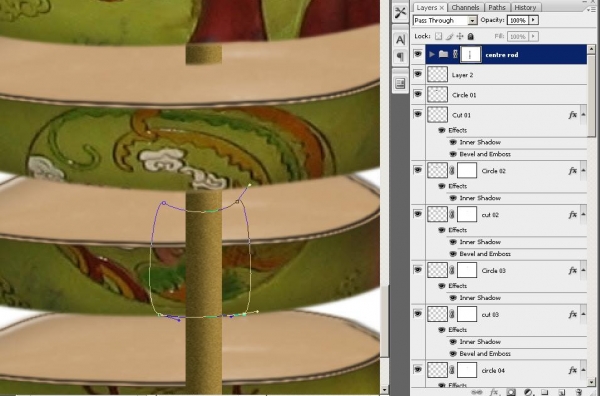
Task: Click New adjustment layer footer icon
Action: pos(528,392)
